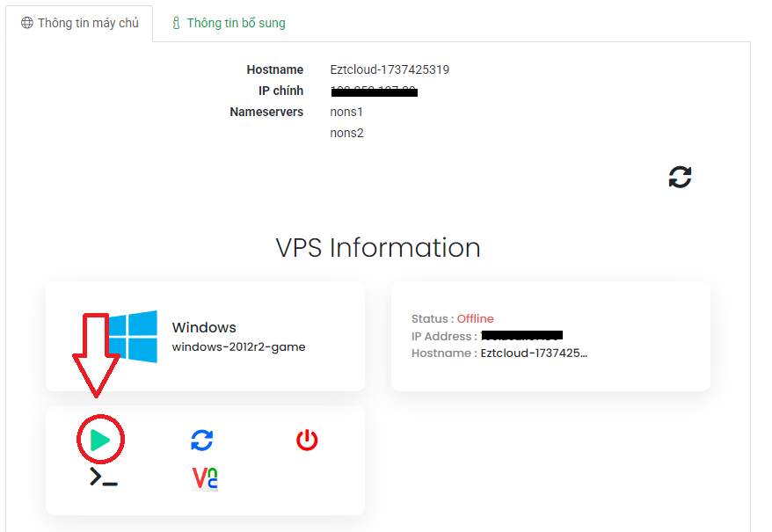Image resolution: width=772 pixels, height=532 pixels.
Task: Switch to the "Thông tin bổ sung" tab
Action: [236, 24]
